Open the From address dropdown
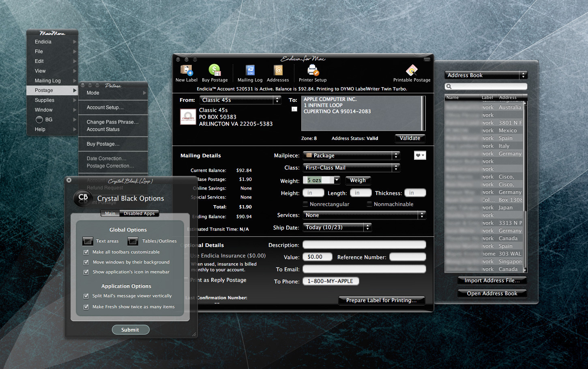The height and width of the screenshot is (369, 588). (x=240, y=100)
